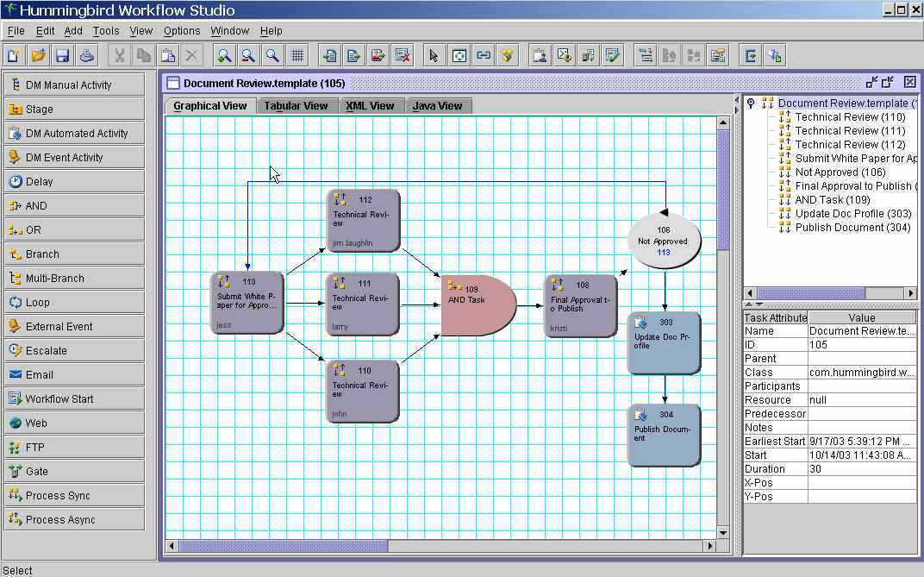Click the yellow package toolbar icon
924x577 pixels.
point(507,56)
